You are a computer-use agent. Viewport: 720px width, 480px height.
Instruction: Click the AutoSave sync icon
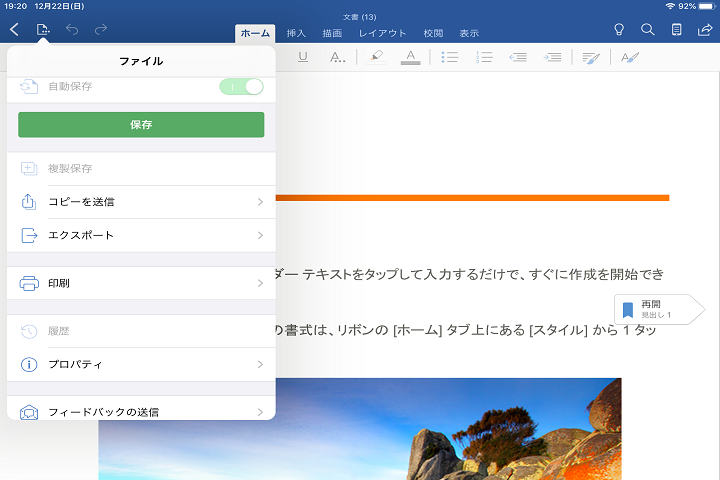pyautogui.click(x=29, y=86)
